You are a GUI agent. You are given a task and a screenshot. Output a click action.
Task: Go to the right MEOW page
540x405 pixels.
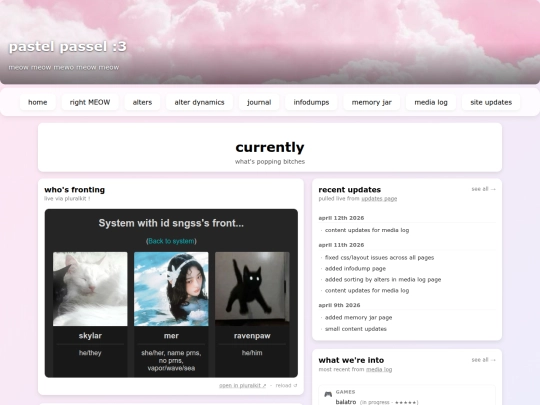[90, 102]
